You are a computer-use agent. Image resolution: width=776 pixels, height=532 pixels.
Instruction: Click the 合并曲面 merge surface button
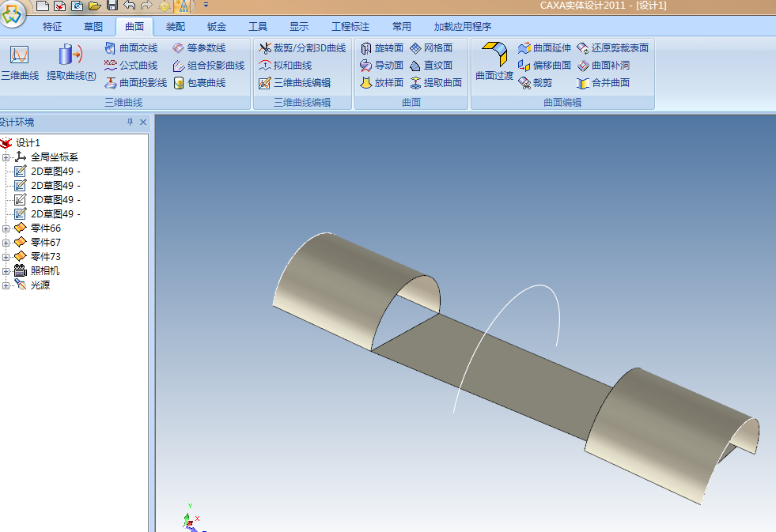click(x=604, y=82)
